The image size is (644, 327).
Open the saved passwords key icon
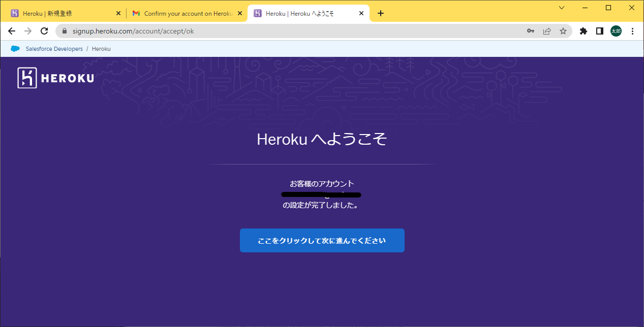tap(531, 31)
